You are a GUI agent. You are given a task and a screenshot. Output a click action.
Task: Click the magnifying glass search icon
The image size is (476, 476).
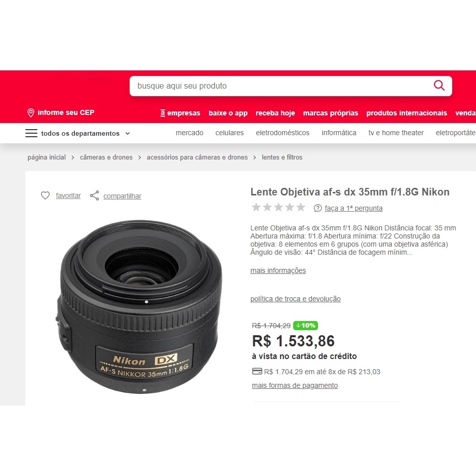[439, 86]
